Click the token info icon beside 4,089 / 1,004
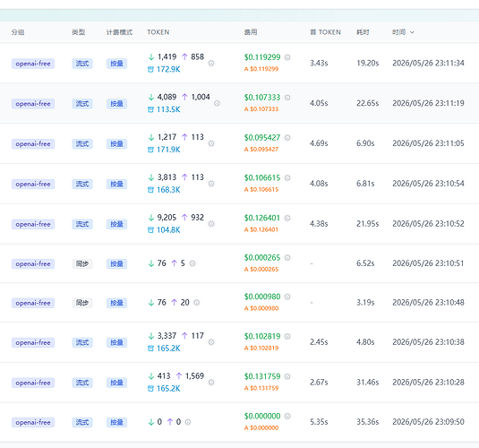This screenshot has height=448, width=479. point(217,103)
